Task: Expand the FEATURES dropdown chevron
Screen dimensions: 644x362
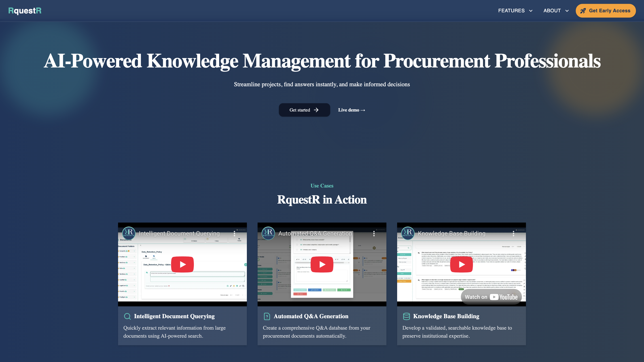Action: coord(530,11)
